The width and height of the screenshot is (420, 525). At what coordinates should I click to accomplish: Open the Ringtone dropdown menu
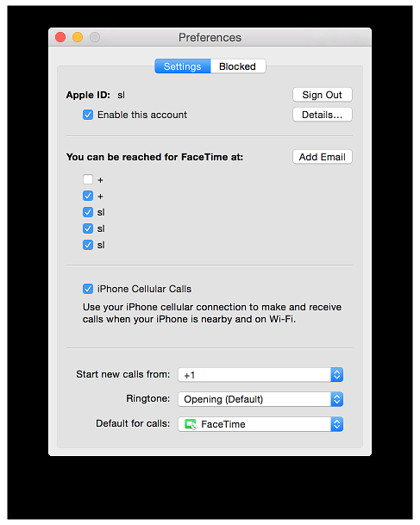[x=260, y=399]
